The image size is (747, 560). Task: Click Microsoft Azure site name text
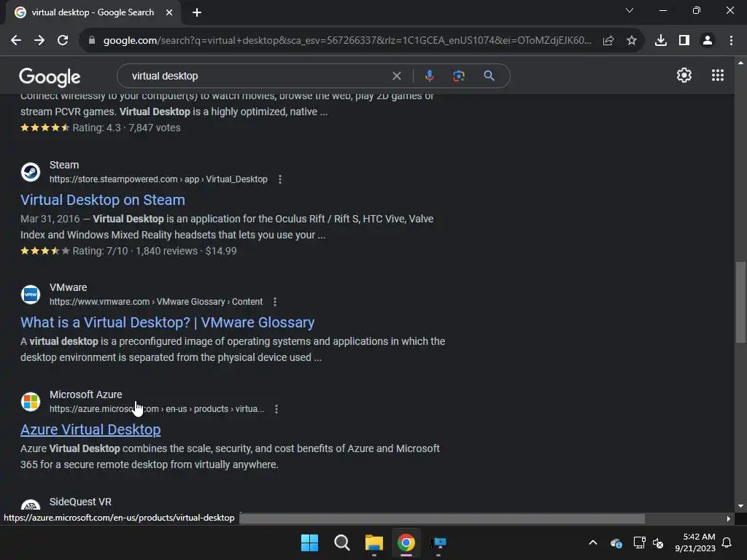[86, 394]
